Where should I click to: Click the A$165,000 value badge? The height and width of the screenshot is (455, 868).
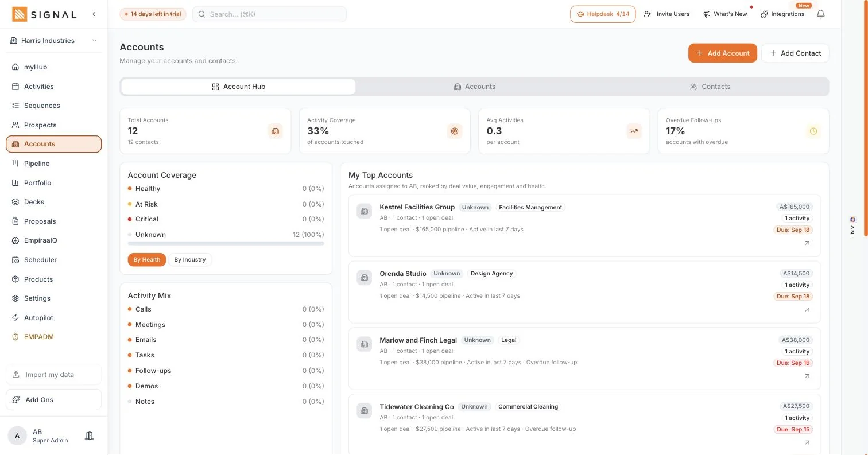[795, 207]
